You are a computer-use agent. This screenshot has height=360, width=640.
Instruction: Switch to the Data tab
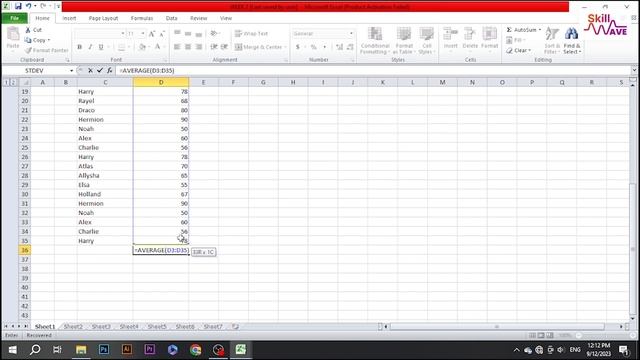[x=171, y=18]
